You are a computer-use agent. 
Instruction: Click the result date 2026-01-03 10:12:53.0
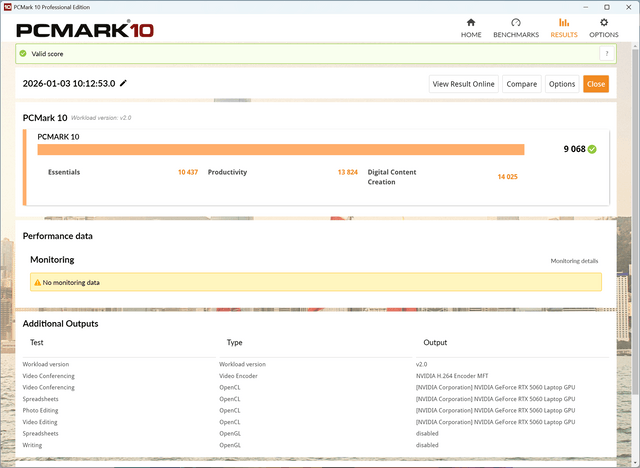point(69,84)
